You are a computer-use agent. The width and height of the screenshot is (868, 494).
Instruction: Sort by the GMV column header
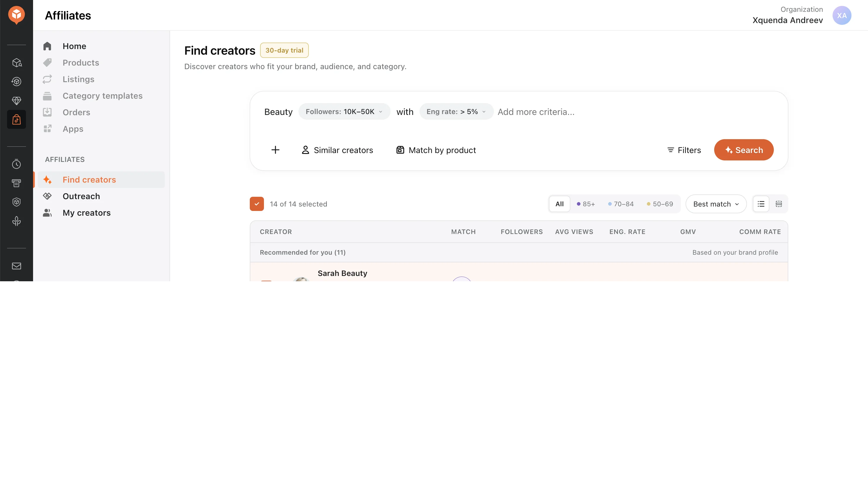688,232
